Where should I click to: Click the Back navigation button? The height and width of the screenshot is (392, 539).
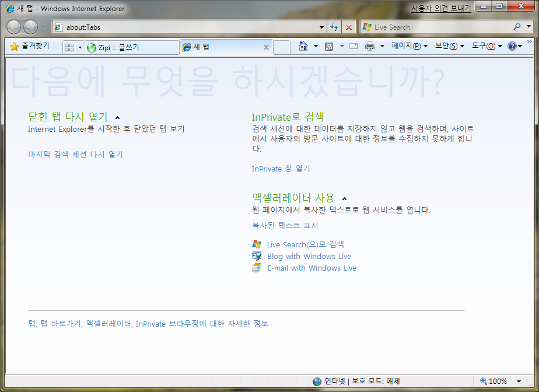[x=14, y=27]
